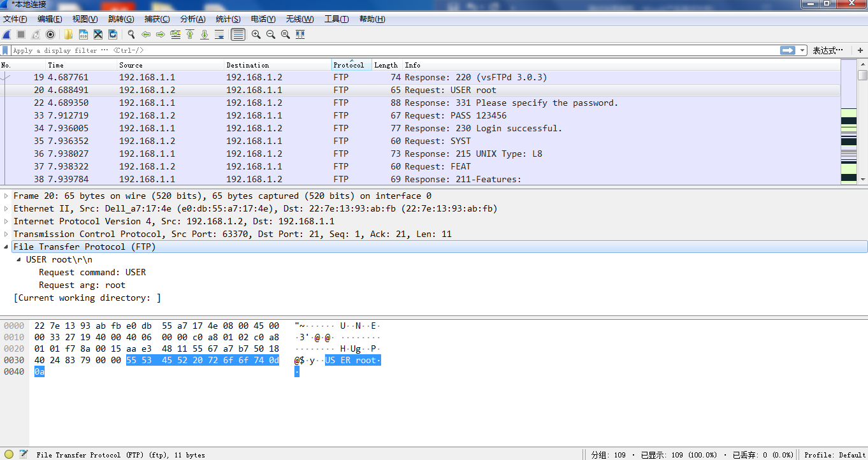868x460 pixels.
Task: Jump to the last packet
Action: [205, 34]
